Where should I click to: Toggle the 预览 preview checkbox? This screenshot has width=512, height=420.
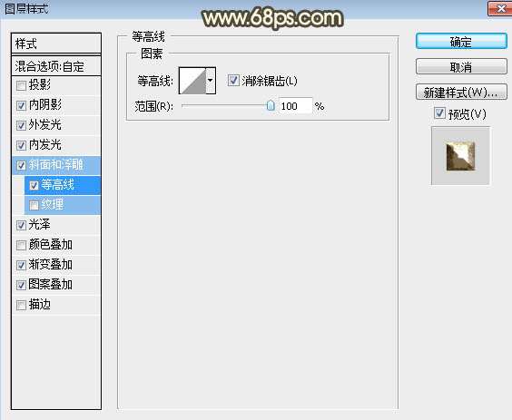[x=439, y=113]
